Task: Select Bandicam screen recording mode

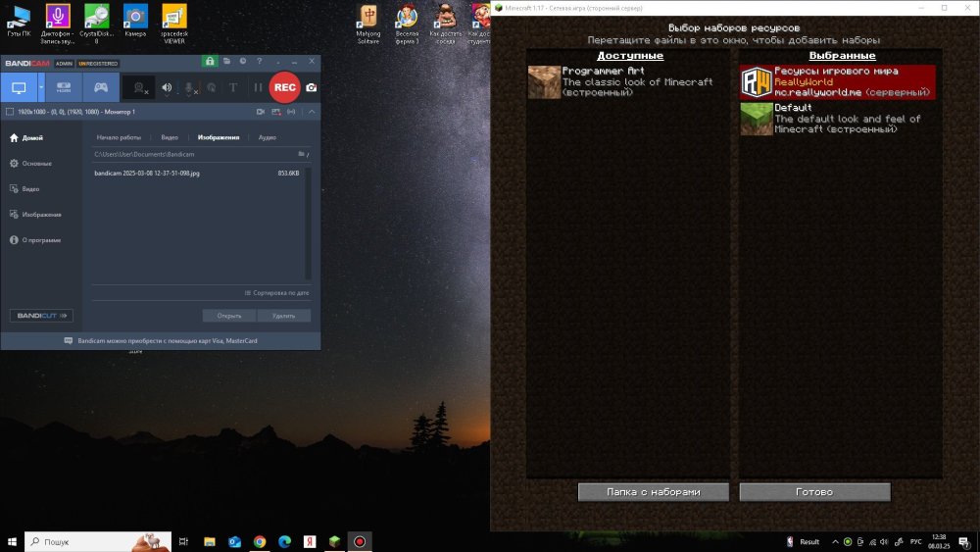Action: [19, 87]
